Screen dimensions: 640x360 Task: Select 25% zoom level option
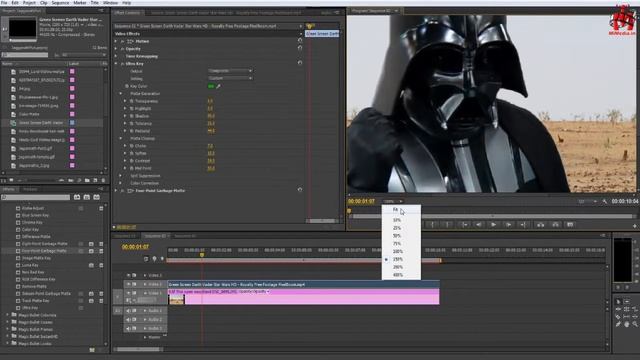pyautogui.click(x=401, y=228)
